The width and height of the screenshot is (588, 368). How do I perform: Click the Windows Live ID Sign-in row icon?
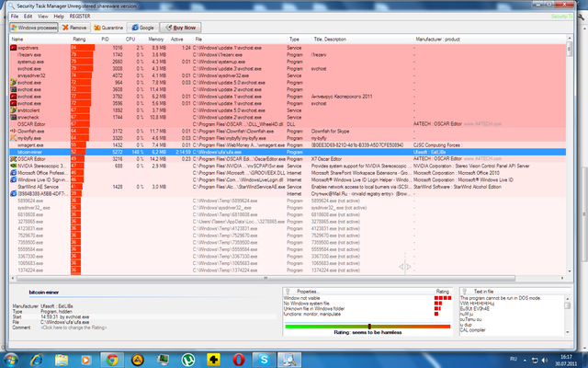coord(13,179)
